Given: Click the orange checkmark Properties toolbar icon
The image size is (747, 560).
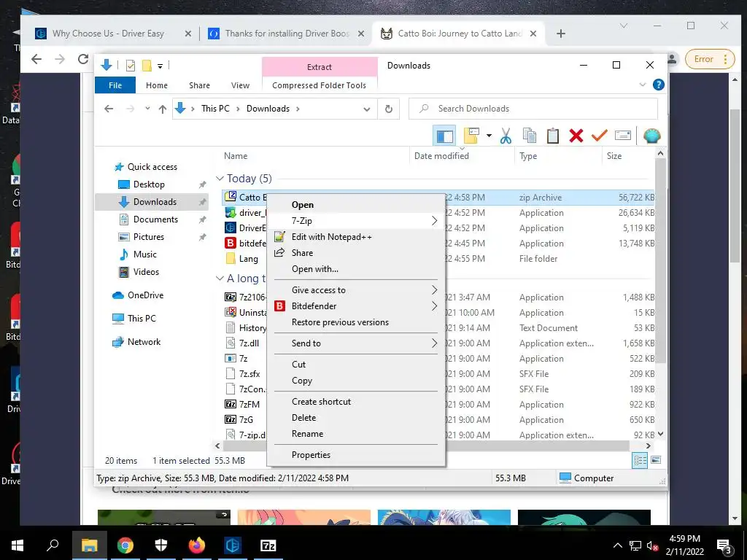Looking at the screenshot, I should click(600, 136).
